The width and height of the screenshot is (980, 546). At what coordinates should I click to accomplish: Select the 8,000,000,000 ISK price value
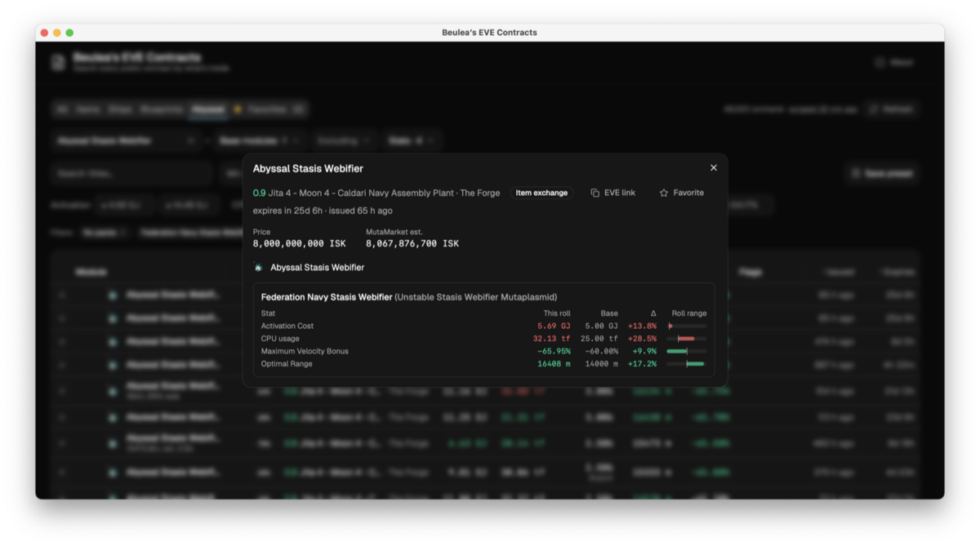pos(299,244)
